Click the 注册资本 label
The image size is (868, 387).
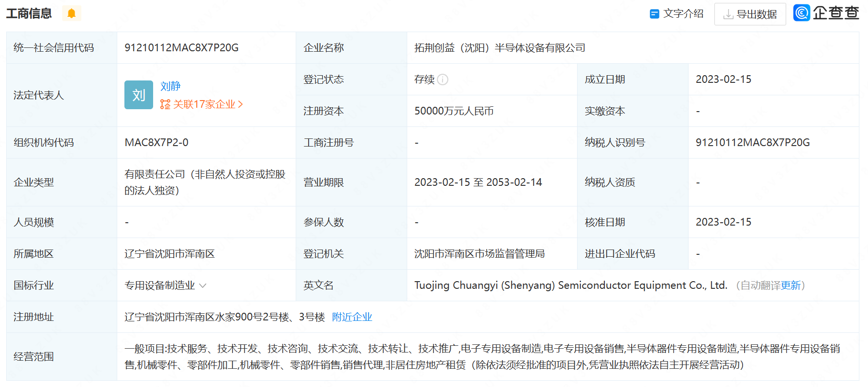[x=323, y=111]
